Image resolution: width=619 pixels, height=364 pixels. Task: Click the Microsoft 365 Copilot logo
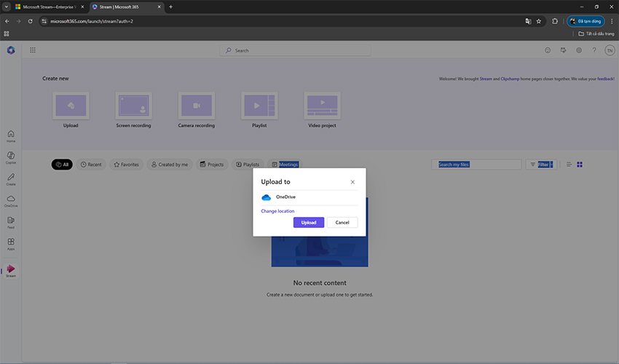pos(11,50)
